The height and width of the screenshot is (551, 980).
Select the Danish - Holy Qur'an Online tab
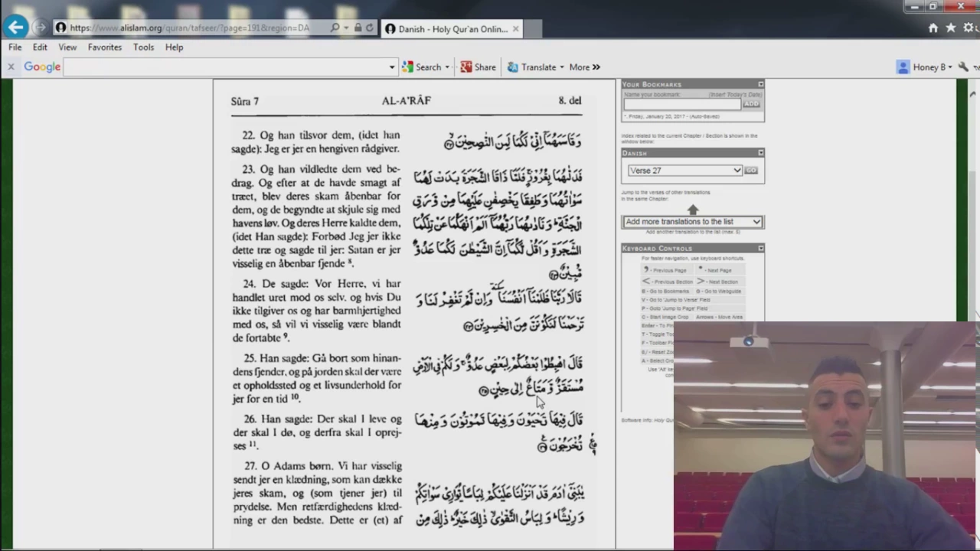pos(452,29)
